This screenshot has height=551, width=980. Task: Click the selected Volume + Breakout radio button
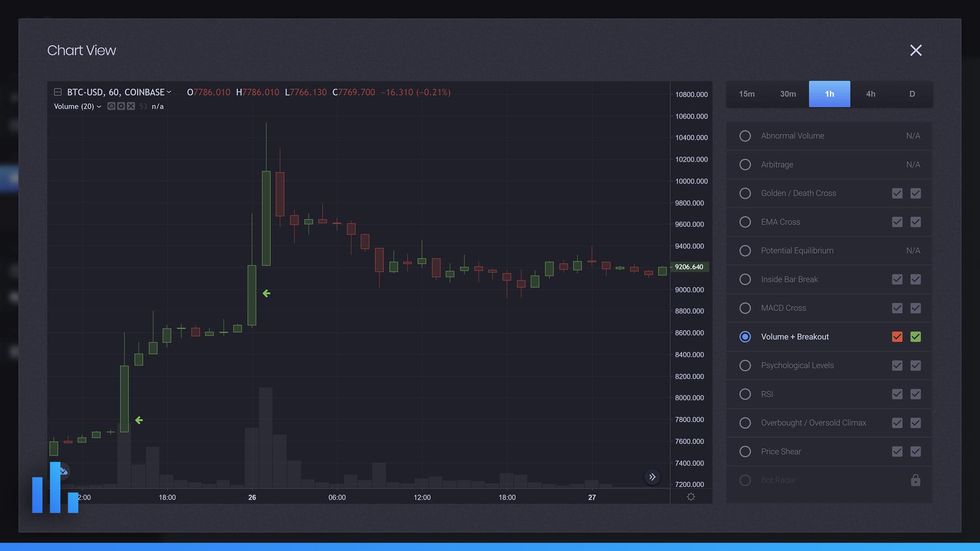pos(745,337)
